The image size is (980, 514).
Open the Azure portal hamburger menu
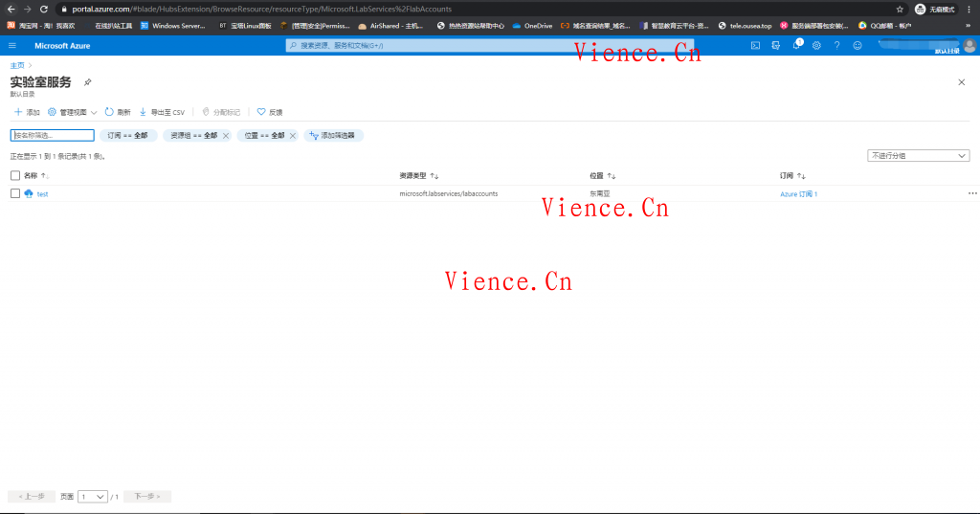point(12,45)
